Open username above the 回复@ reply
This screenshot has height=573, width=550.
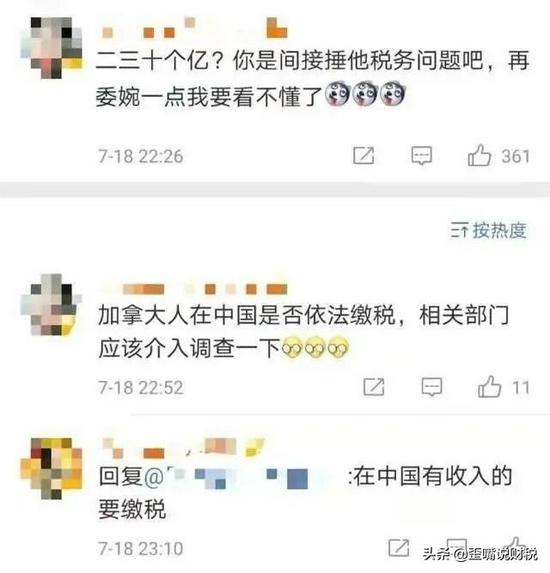[x=183, y=448]
